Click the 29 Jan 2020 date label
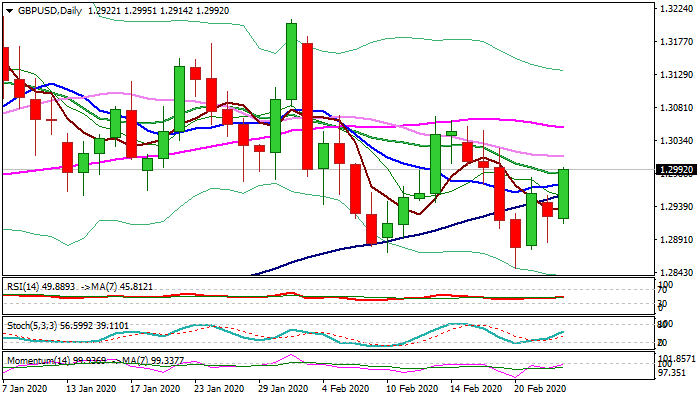This screenshot has height=400, width=700. [x=283, y=388]
